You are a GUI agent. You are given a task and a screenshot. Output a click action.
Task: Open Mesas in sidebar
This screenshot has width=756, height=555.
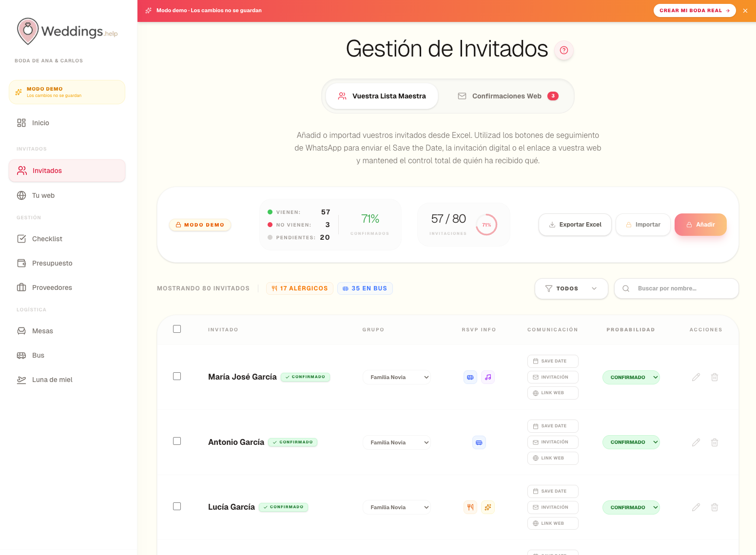(67, 331)
